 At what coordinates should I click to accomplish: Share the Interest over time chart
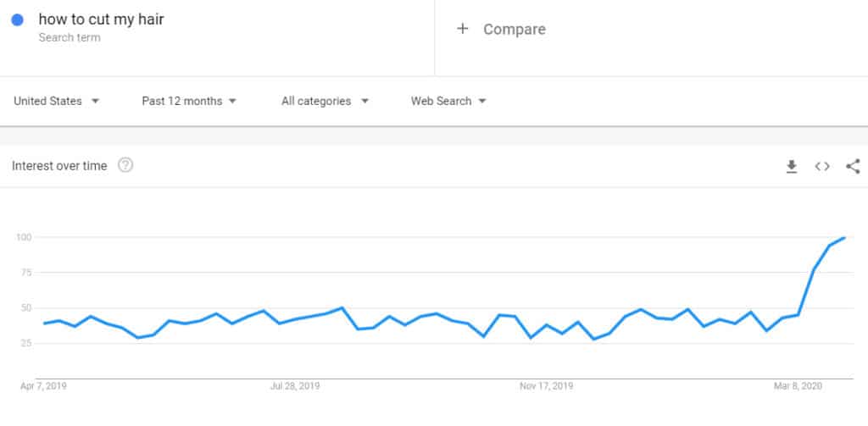[x=853, y=166]
